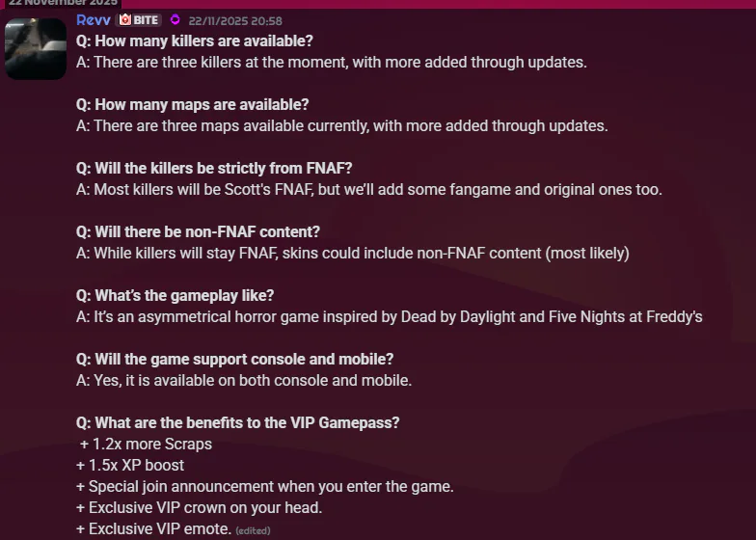Click the "Special join announcement" benefit line
756x540 pixels.
tap(264, 486)
